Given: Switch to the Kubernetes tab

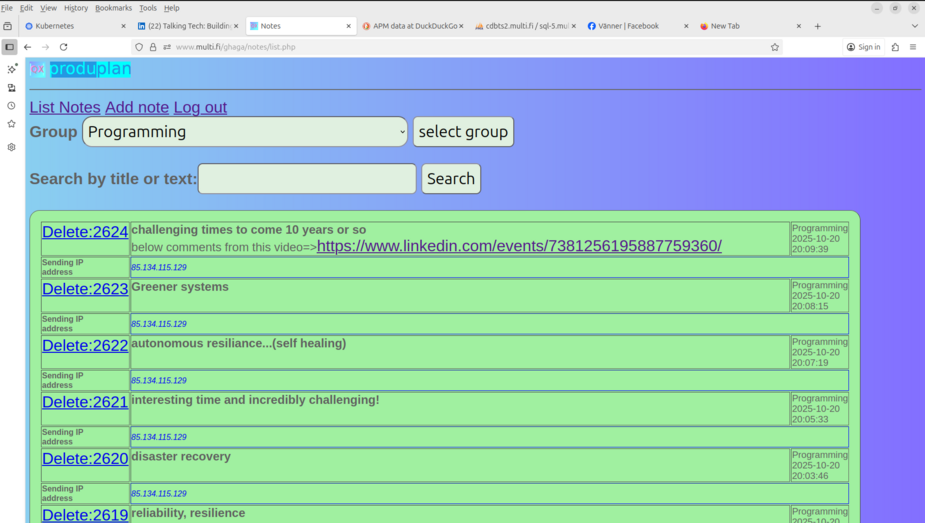Looking at the screenshot, I should tap(70, 26).
